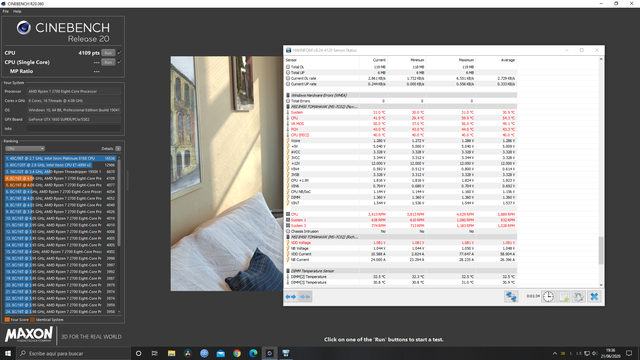Switch to HWiNFO taskbar icon
Screen dimensions: 640x360
(286, 353)
